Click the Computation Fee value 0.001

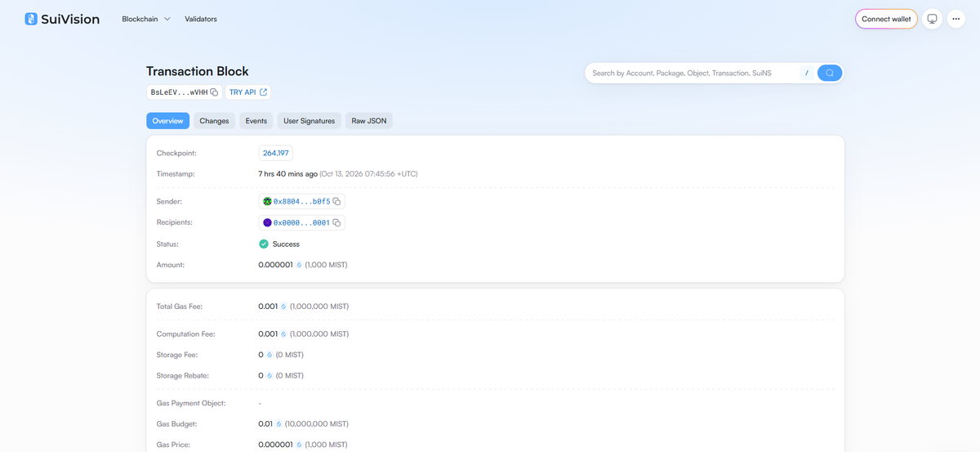[268, 333]
